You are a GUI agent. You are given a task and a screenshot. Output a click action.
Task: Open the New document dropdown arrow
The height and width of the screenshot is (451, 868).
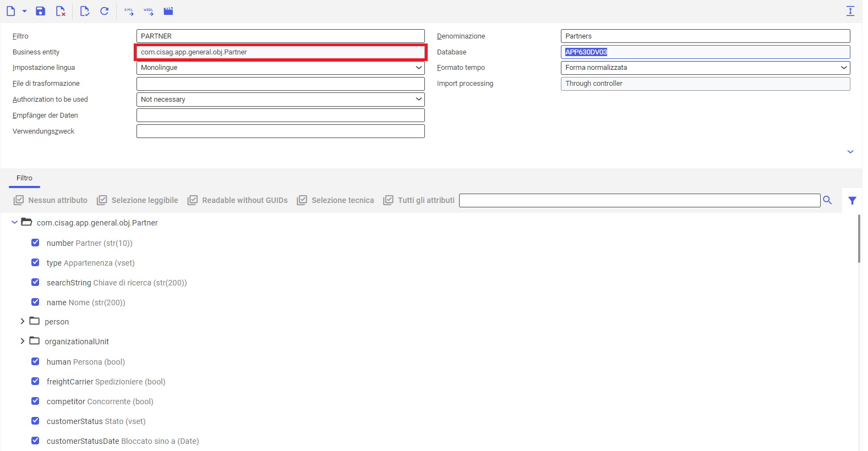click(24, 11)
